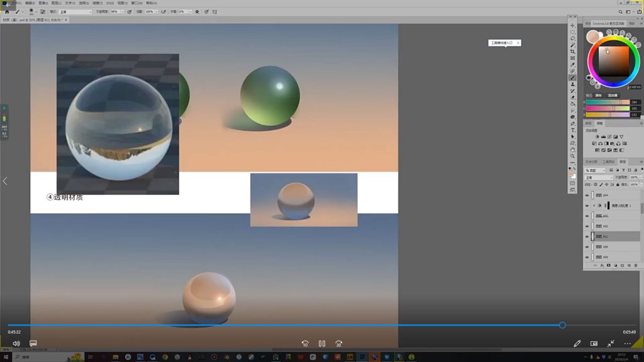
Task: Pause the video playback
Action: [322, 344]
